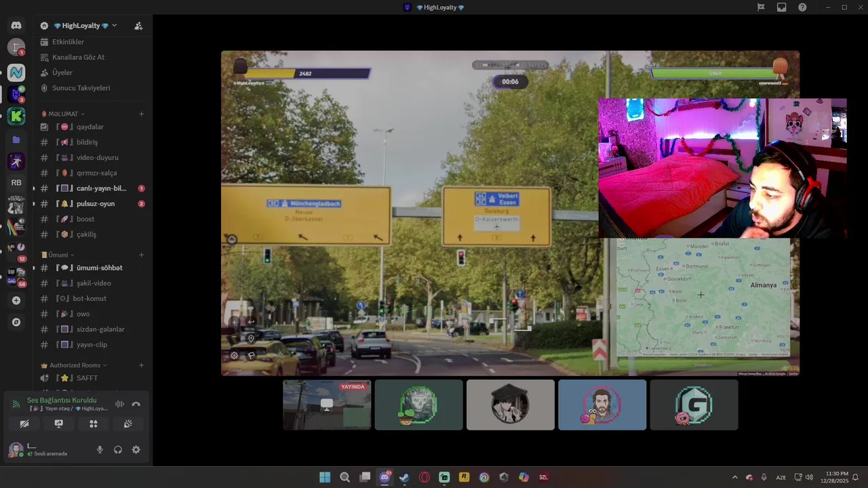Image resolution: width=868 pixels, height=488 pixels.
Task: Open the çəkiliş channel
Action: [93, 235]
